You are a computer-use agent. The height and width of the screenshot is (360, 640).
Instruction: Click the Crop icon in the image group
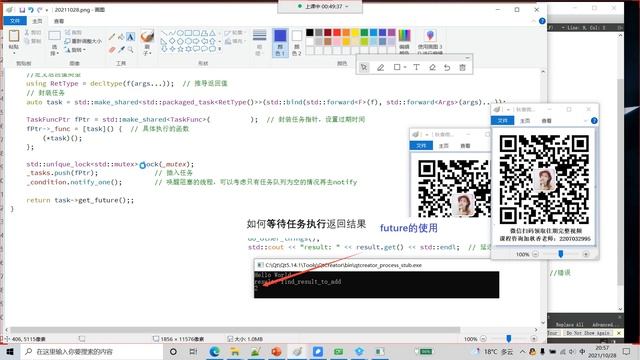click(x=68, y=32)
